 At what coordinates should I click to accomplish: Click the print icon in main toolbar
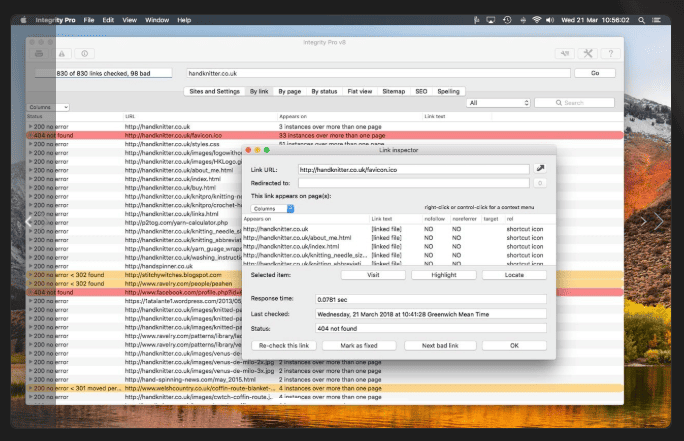coord(39,54)
